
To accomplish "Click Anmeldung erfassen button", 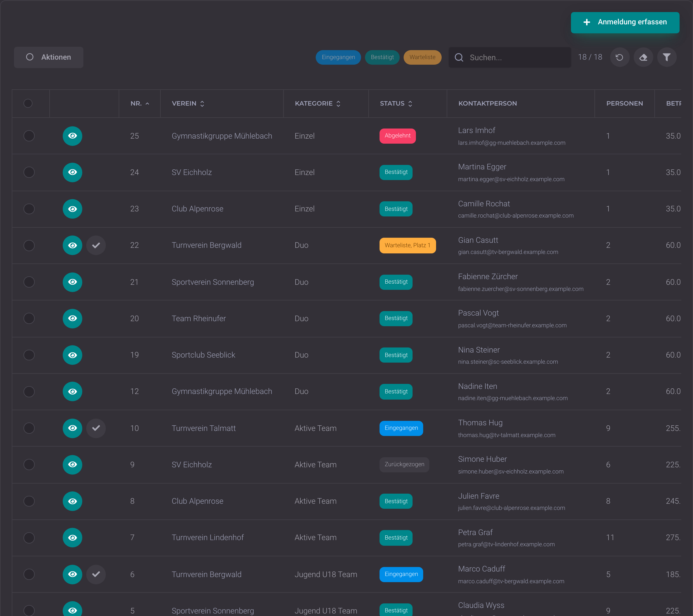I will point(625,22).
